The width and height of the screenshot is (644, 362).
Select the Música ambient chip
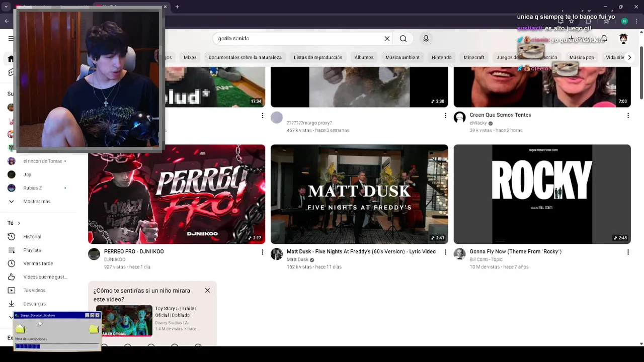403,57
